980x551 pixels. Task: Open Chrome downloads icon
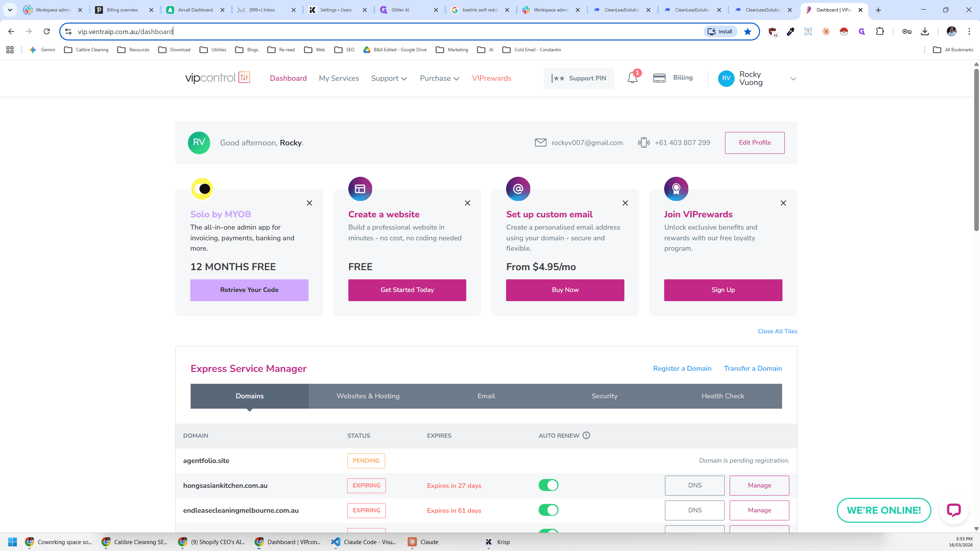925,31
